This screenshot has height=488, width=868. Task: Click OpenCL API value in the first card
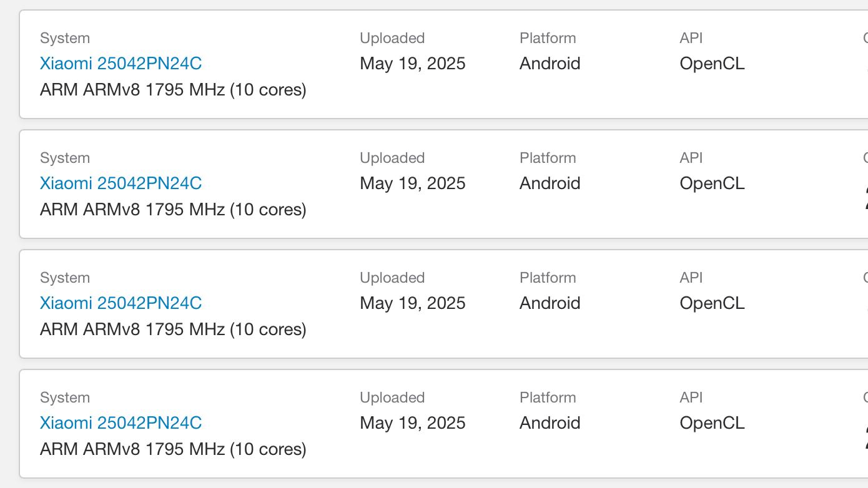tap(712, 64)
